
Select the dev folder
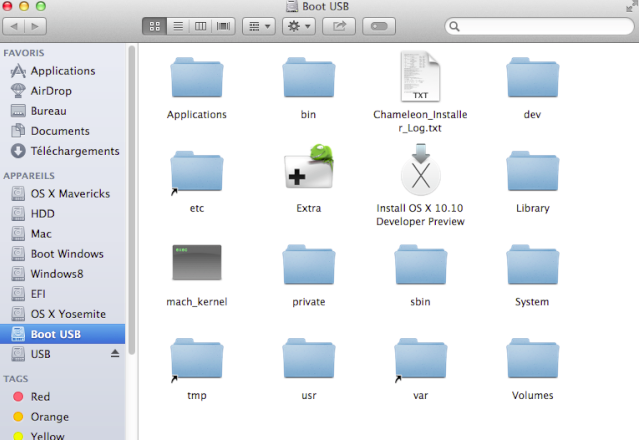coord(533,78)
